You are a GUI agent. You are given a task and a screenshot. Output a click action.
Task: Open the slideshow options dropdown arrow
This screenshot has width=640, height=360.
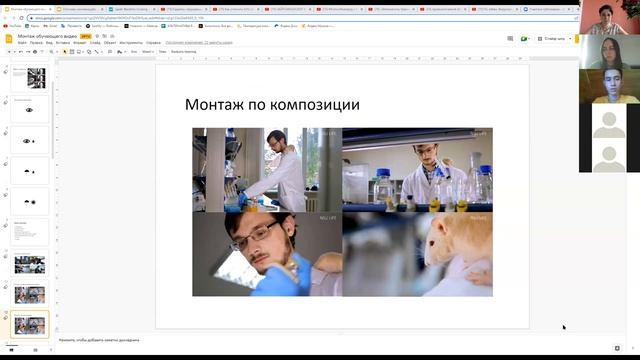pos(570,38)
